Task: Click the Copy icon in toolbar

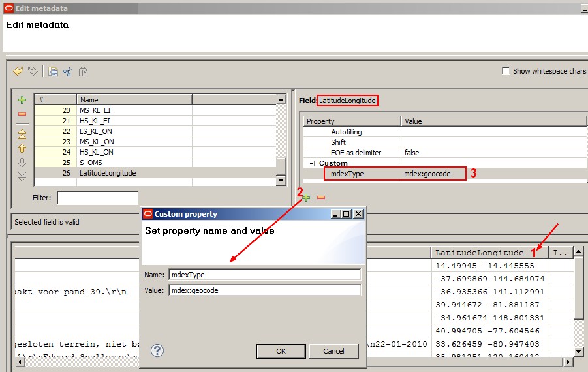Action: point(53,72)
